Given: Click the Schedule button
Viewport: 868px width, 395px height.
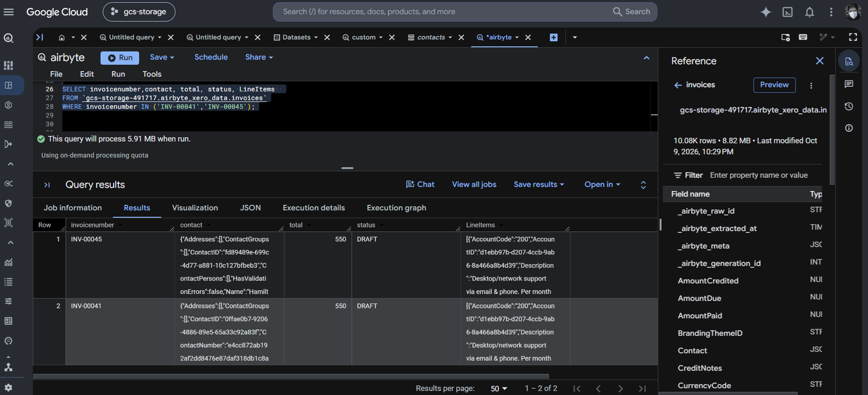Looking at the screenshot, I should [x=211, y=57].
